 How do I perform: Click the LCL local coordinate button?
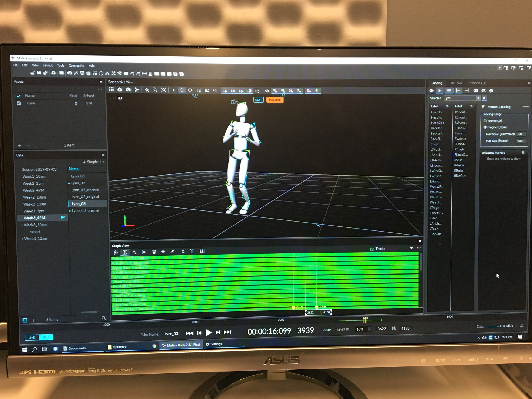click(215, 90)
